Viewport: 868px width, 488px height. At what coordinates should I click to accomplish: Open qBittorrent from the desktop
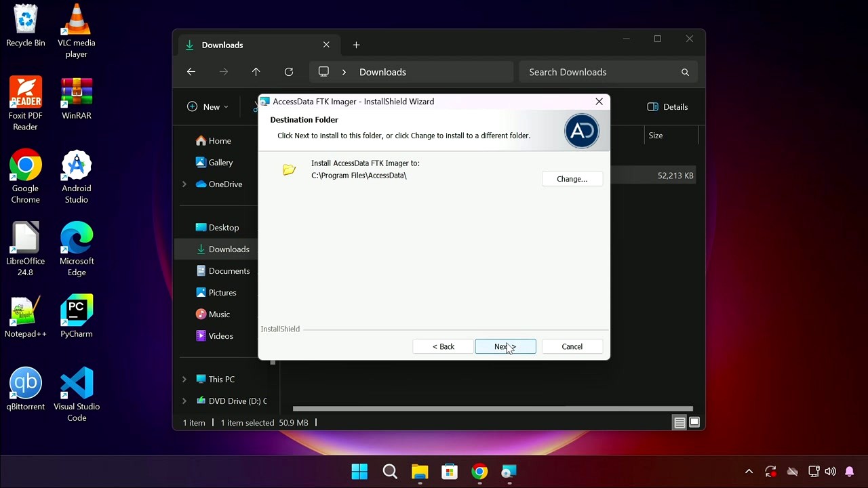pyautogui.click(x=25, y=384)
